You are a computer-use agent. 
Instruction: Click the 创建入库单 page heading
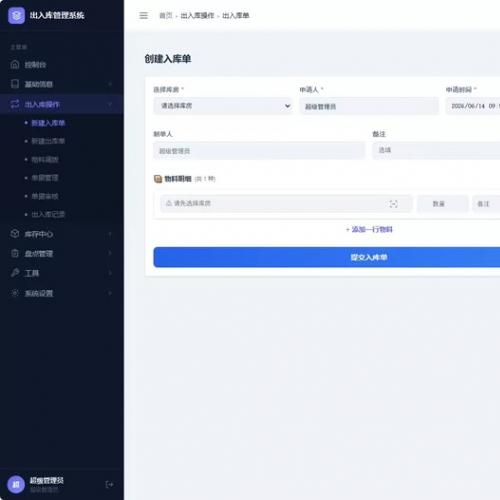tap(168, 59)
